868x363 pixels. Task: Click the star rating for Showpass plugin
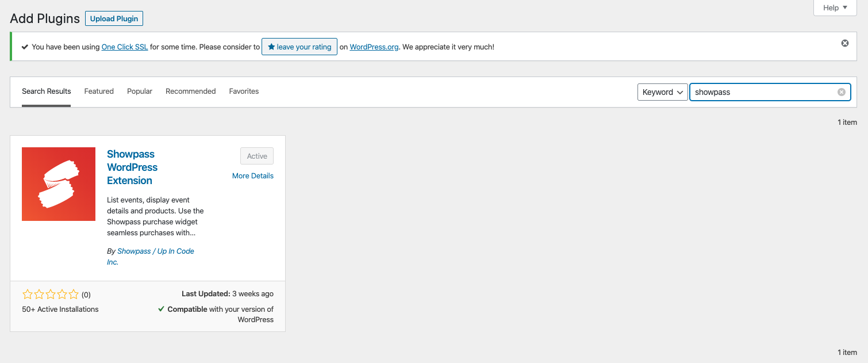pos(51,295)
